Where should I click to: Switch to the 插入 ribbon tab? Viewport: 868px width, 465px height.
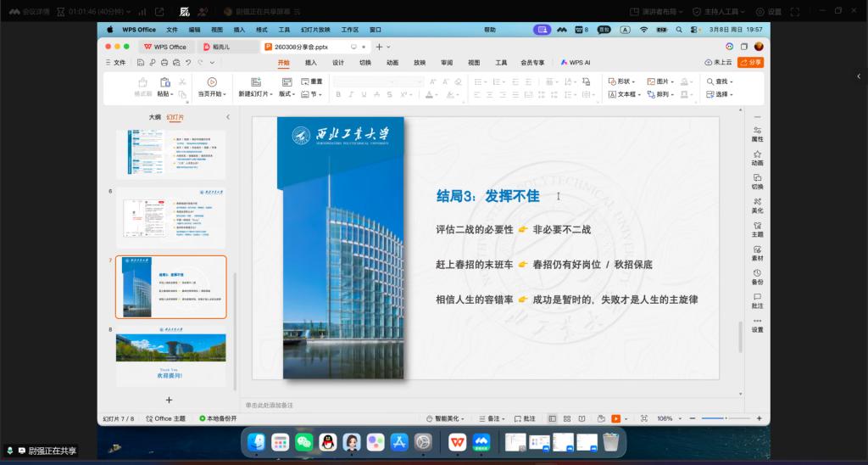311,62
